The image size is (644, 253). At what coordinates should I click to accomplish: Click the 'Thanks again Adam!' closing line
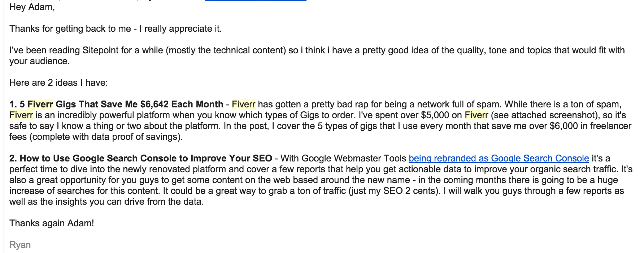[52, 223]
